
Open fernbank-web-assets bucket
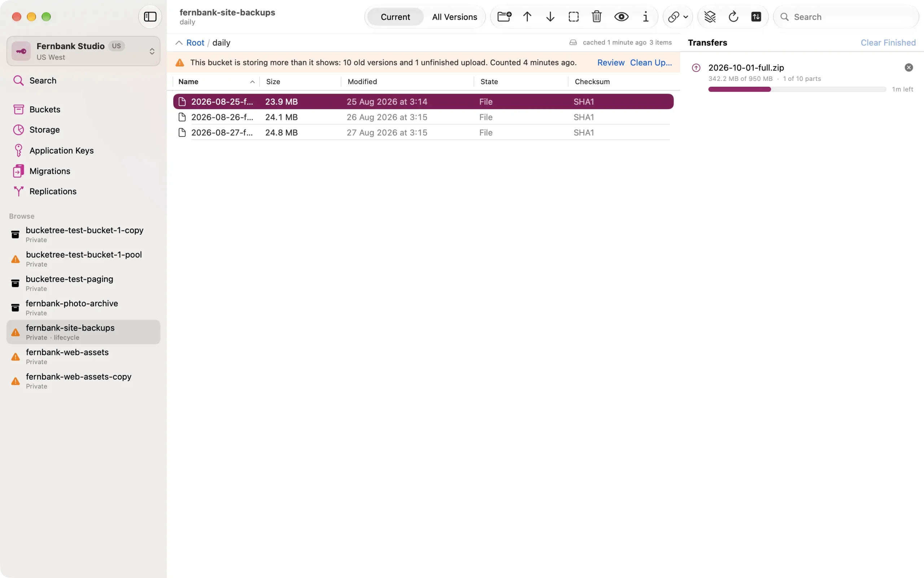pyautogui.click(x=83, y=357)
